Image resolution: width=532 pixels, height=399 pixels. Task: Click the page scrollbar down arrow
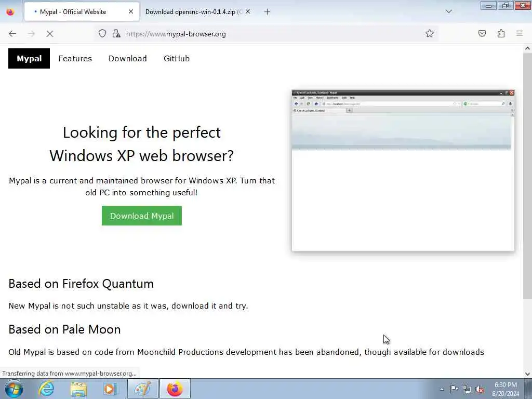tap(528, 374)
